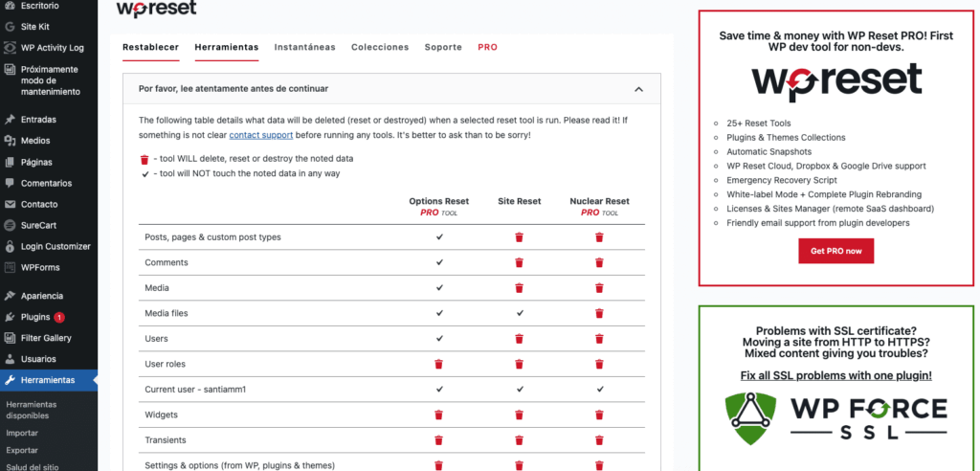The image size is (980, 471).
Task: Click the Entradas pin icon
Action: click(10, 120)
